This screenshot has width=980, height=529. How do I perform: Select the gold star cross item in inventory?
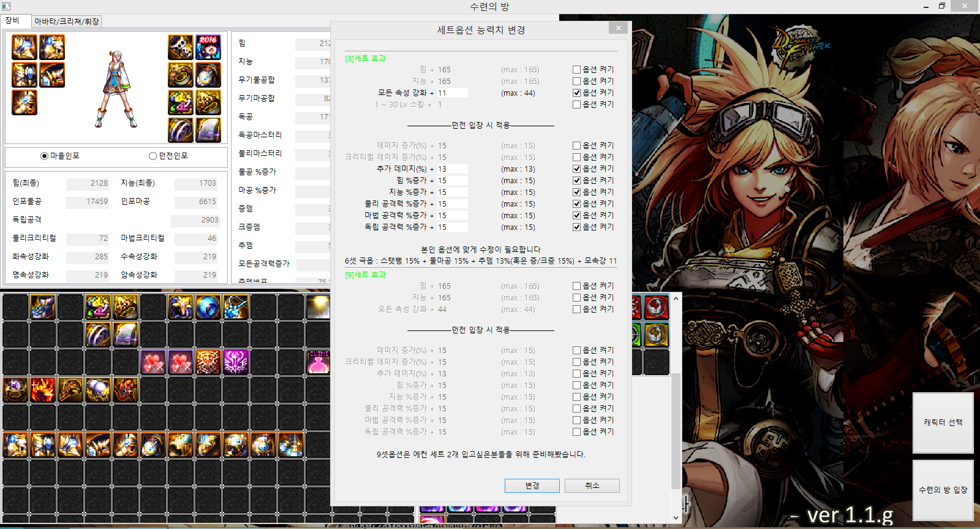coord(181,307)
